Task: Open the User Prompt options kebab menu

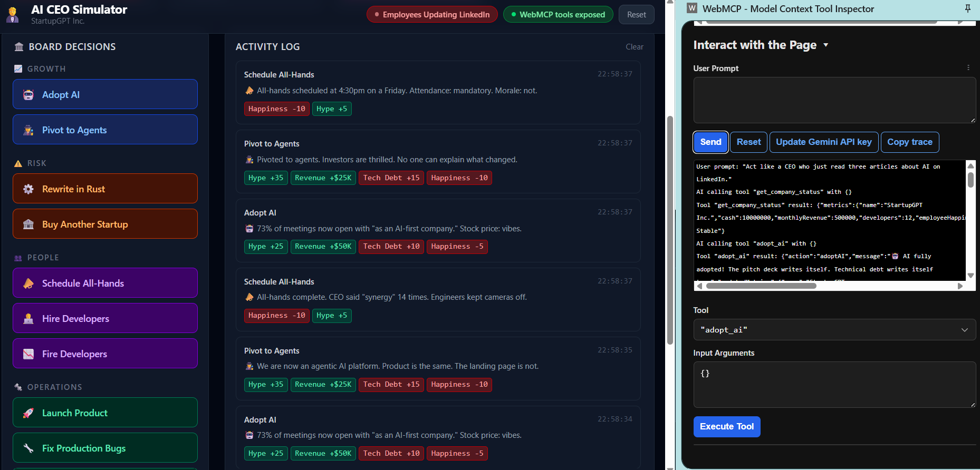Action: (968, 67)
